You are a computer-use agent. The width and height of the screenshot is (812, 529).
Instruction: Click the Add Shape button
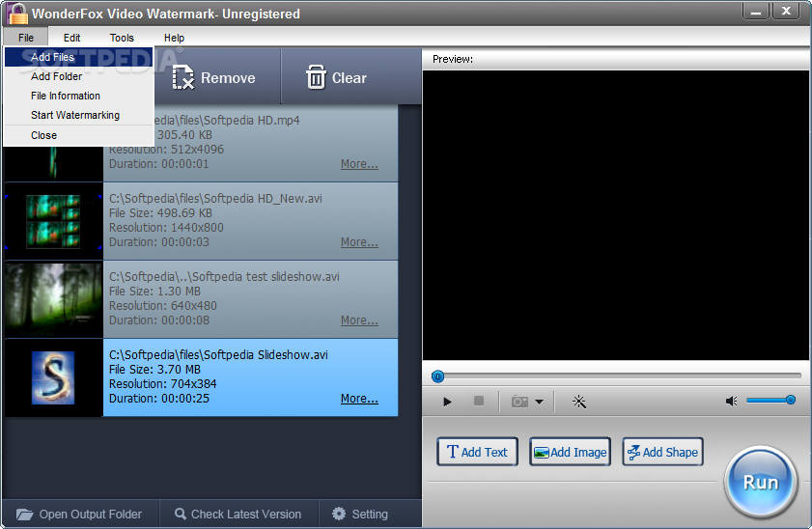[x=662, y=452]
